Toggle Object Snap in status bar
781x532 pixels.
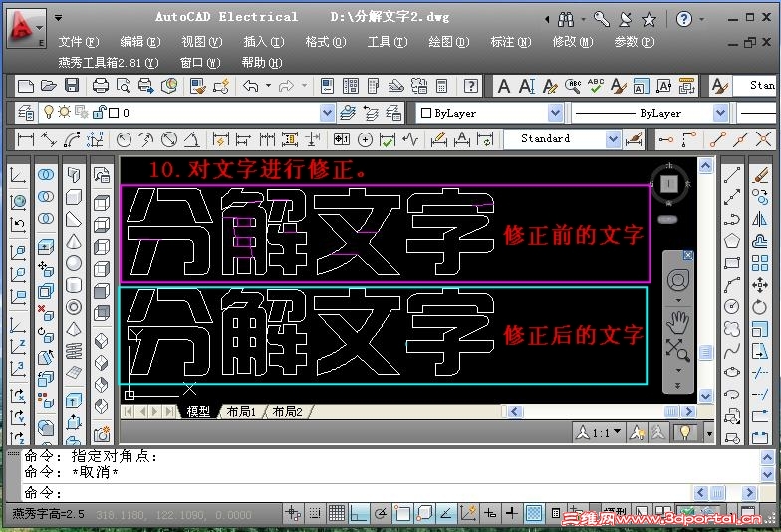click(x=402, y=513)
